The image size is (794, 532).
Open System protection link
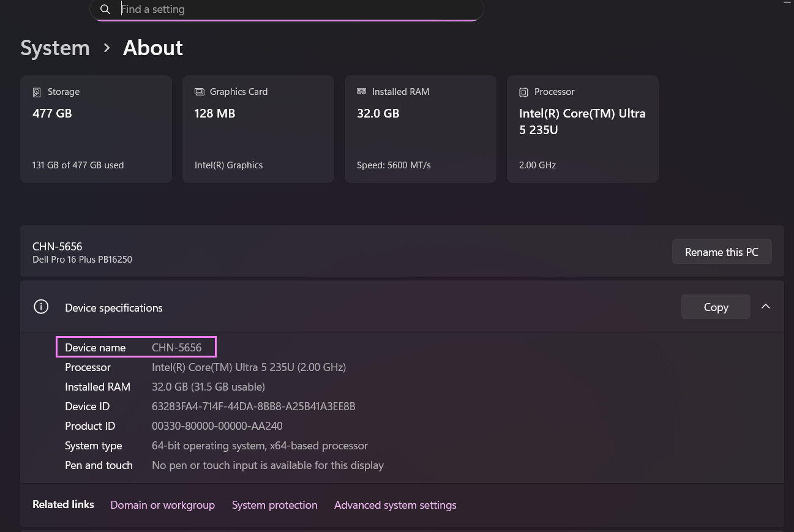point(274,505)
